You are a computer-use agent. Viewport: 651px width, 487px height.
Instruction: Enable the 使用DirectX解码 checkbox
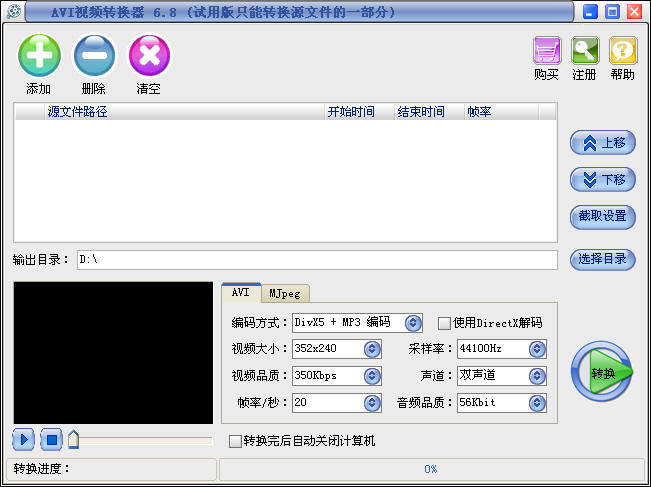pos(445,323)
